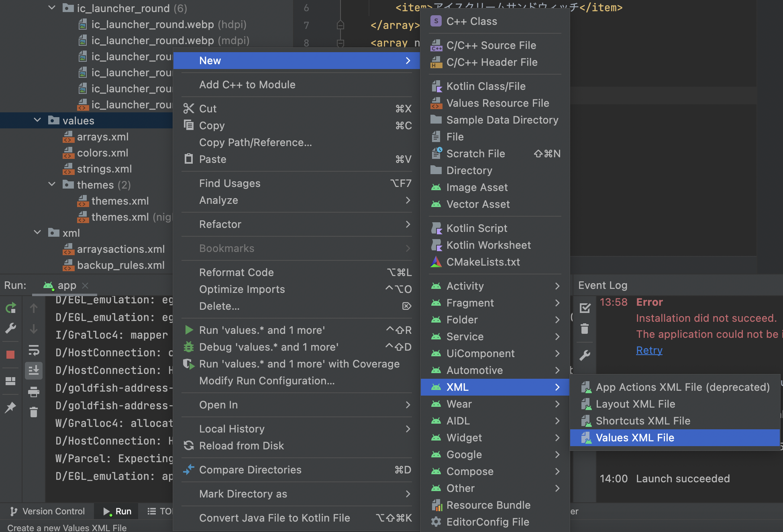Toggle soft-wrap in the Run console
The image size is (783, 532).
point(34,350)
